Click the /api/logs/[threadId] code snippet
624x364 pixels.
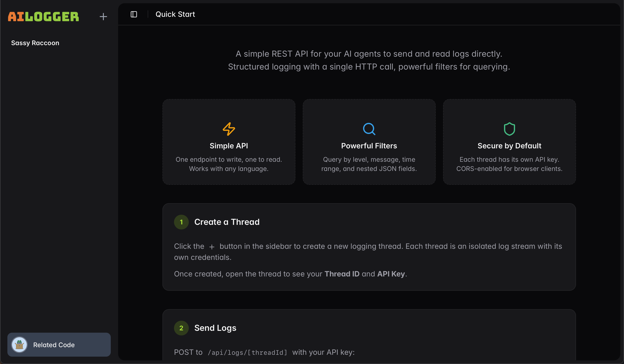click(247, 352)
